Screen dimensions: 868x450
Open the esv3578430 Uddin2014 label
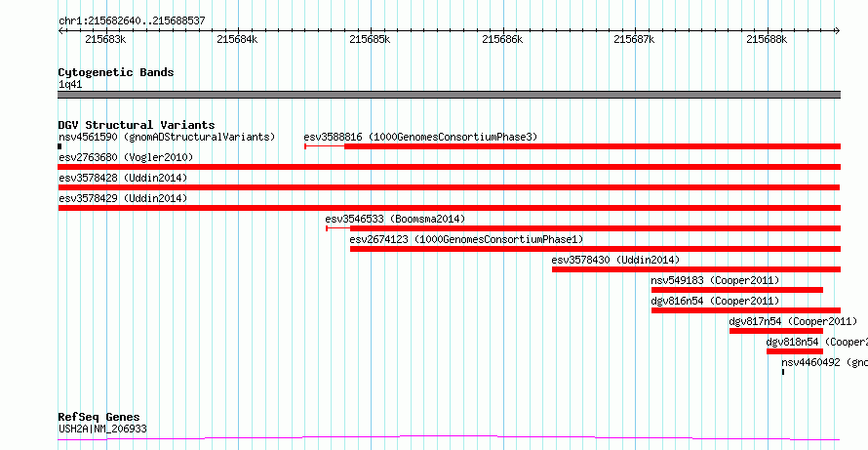pos(615,260)
